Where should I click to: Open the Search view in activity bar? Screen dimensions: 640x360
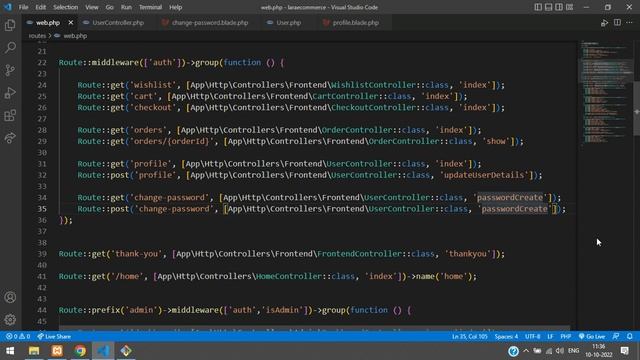[10, 48]
